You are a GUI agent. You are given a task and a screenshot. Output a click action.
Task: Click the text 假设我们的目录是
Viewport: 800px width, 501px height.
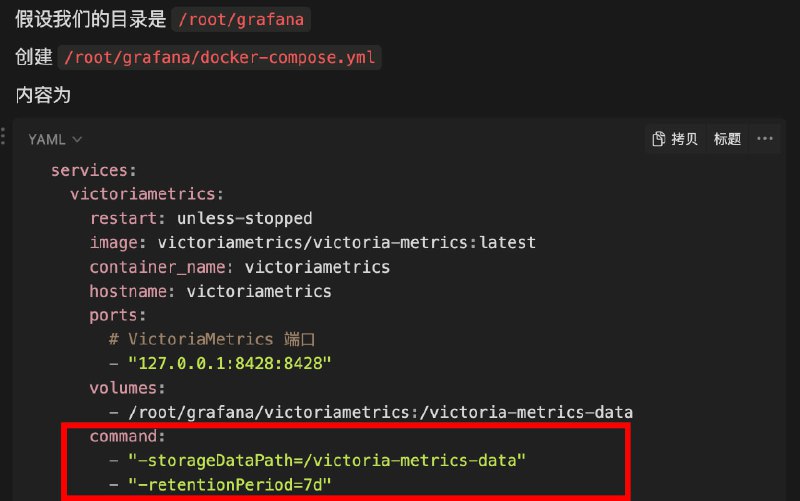91,19
